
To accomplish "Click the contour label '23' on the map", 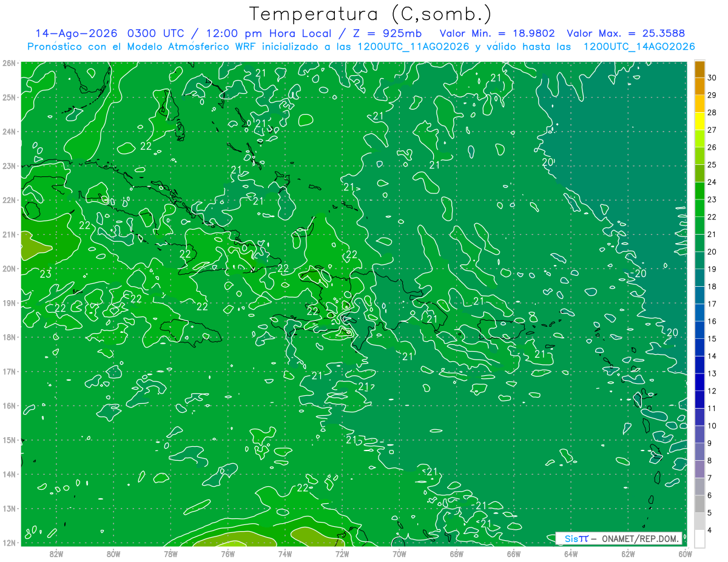I will 45,274.
